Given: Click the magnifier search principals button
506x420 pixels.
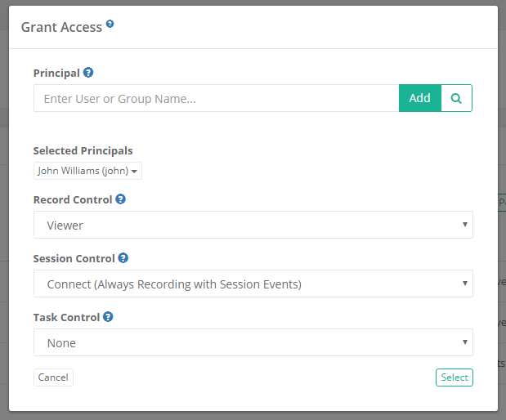Looking at the screenshot, I should [456, 98].
